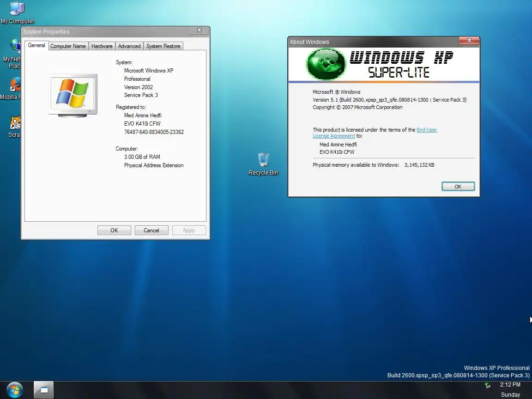
Task: Open the Hardware tab
Action: click(x=102, y=46)
